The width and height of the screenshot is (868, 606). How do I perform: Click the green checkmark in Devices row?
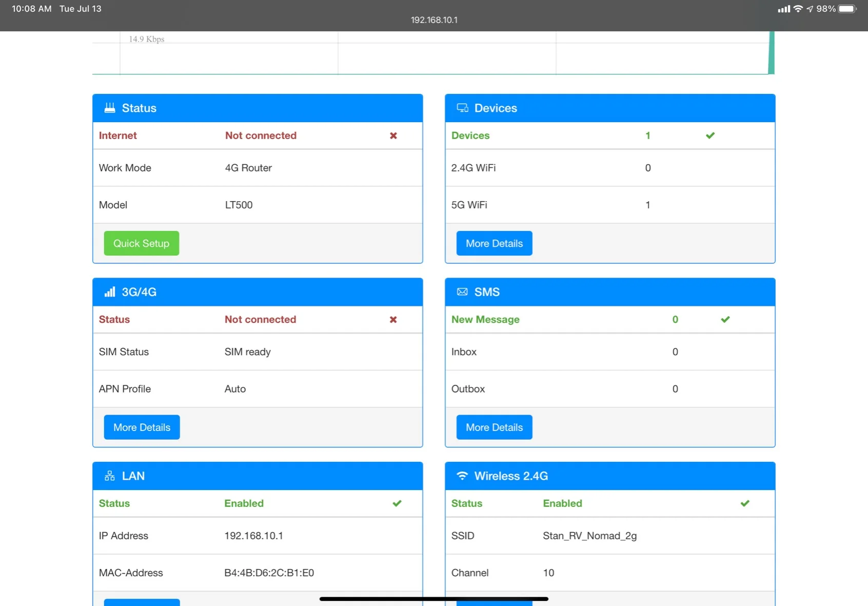point(710,135)
